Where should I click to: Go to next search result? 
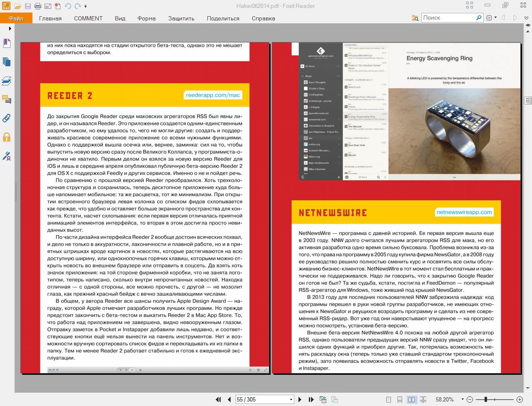[x=515, y=18]
